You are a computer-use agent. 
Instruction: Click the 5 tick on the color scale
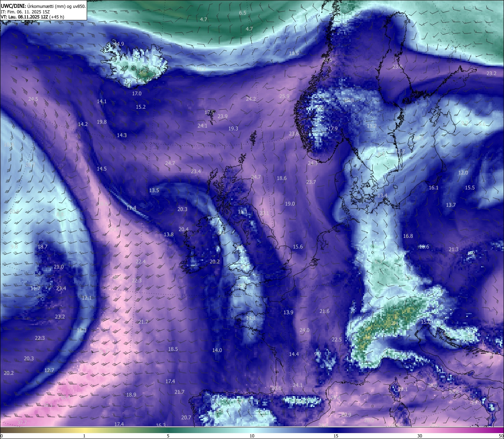pyautogui.click(x=168, y=436)
